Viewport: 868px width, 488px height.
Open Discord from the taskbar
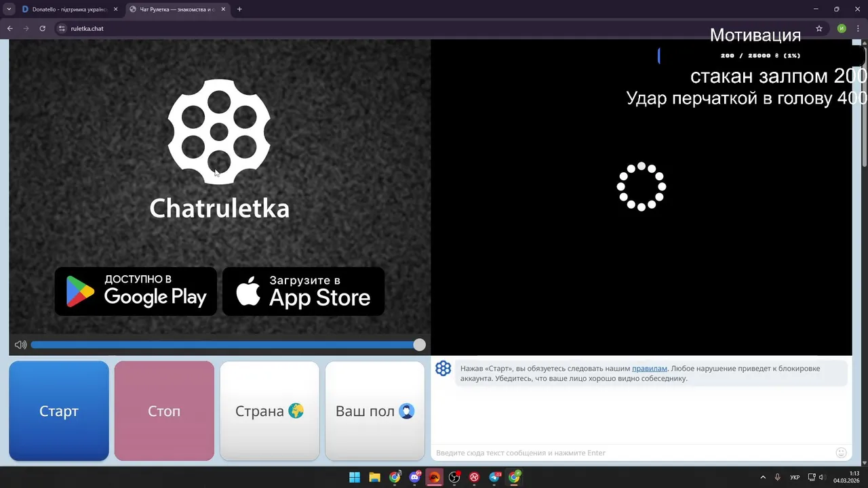[x=414, y=477]
